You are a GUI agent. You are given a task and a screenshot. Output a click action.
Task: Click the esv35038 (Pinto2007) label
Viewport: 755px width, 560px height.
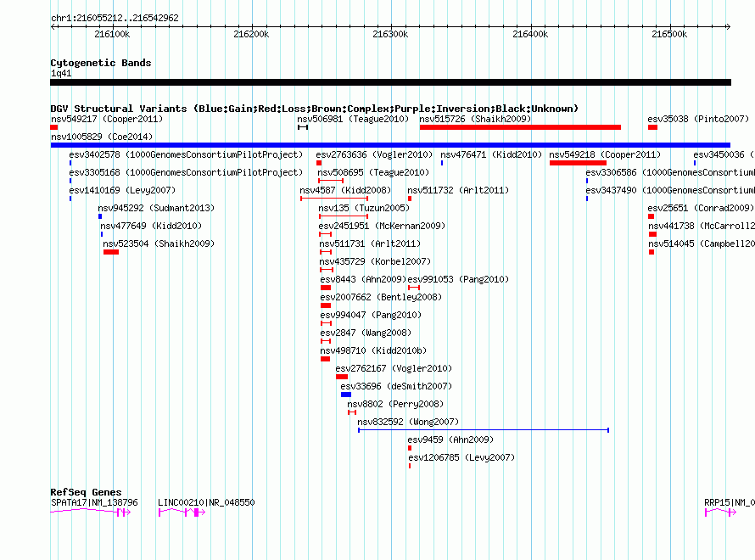698,119
